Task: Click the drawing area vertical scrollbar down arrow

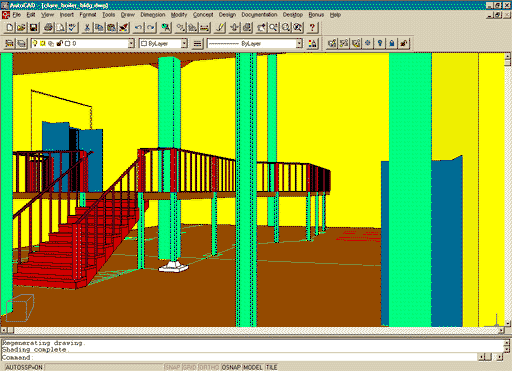Action: [x=508, y=323]
